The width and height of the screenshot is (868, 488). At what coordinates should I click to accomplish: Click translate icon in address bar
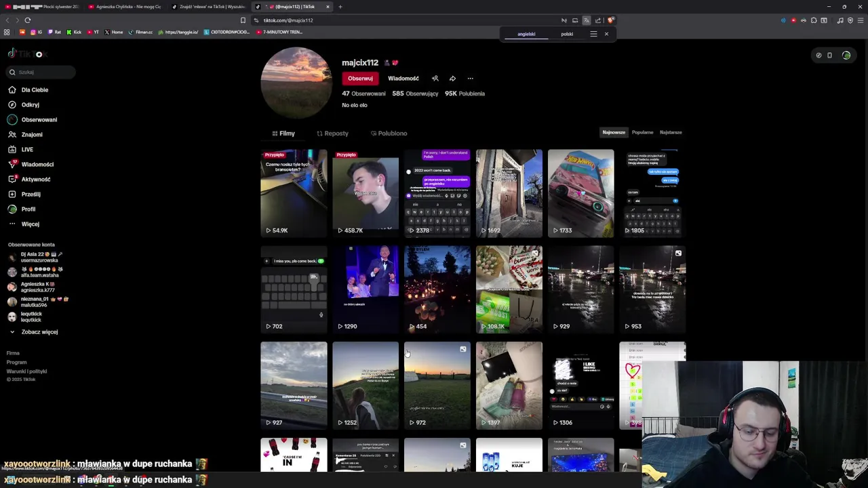(587, 20)
